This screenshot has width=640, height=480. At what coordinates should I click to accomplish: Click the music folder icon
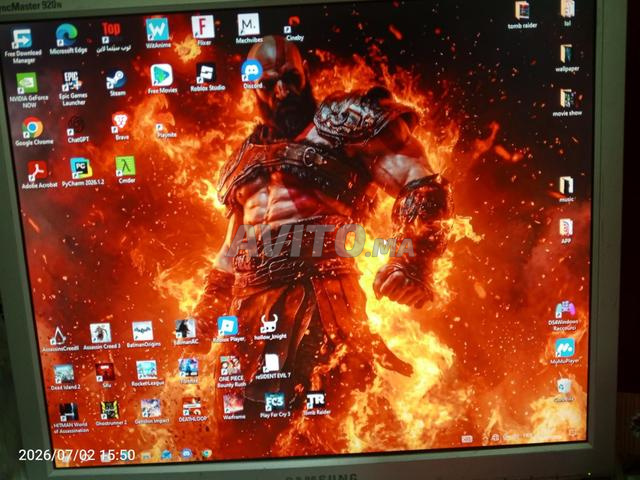(x=567, y=185)
